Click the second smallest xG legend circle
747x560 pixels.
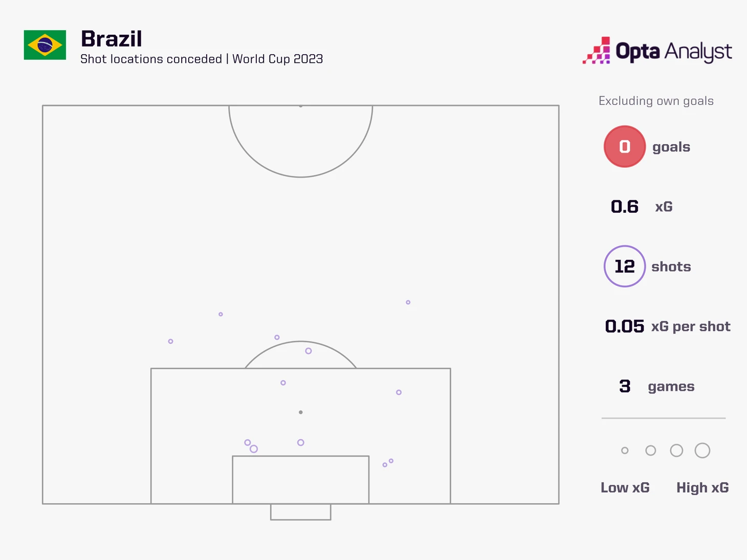tap(651, 451)
